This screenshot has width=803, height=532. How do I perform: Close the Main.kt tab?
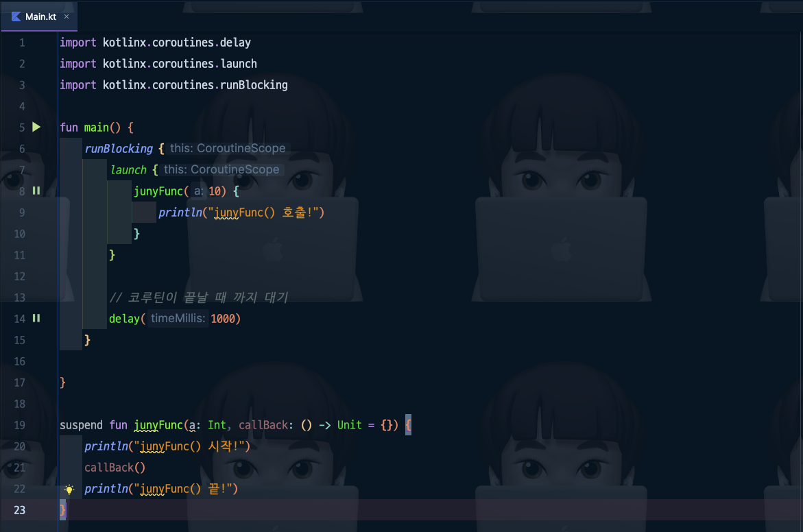click(67, 16)
